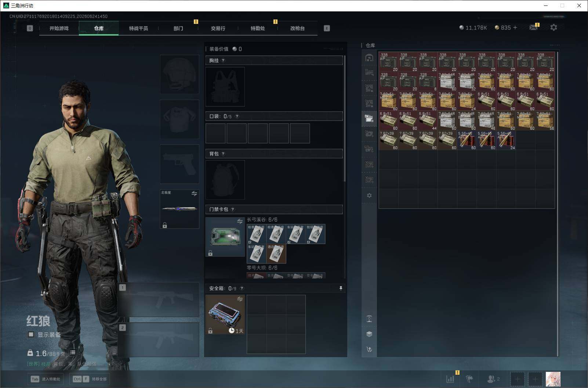Select the 7.62x54R ammo stack of 32
588x388 pixels.
pos(467,81)
